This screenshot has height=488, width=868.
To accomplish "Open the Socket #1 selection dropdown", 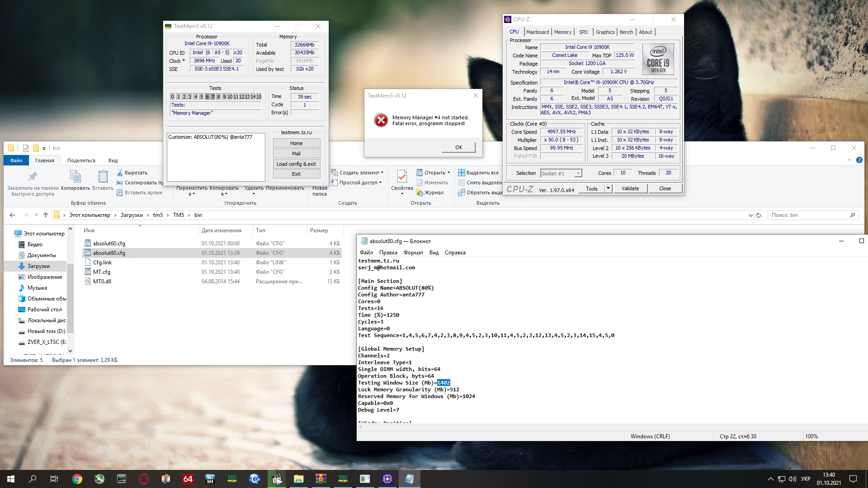I will coord(578,174).
